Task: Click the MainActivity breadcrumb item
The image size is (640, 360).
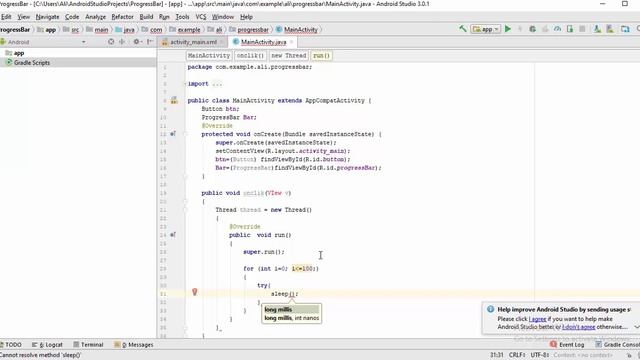Action: pyautogui.click(x=297, y=29)
